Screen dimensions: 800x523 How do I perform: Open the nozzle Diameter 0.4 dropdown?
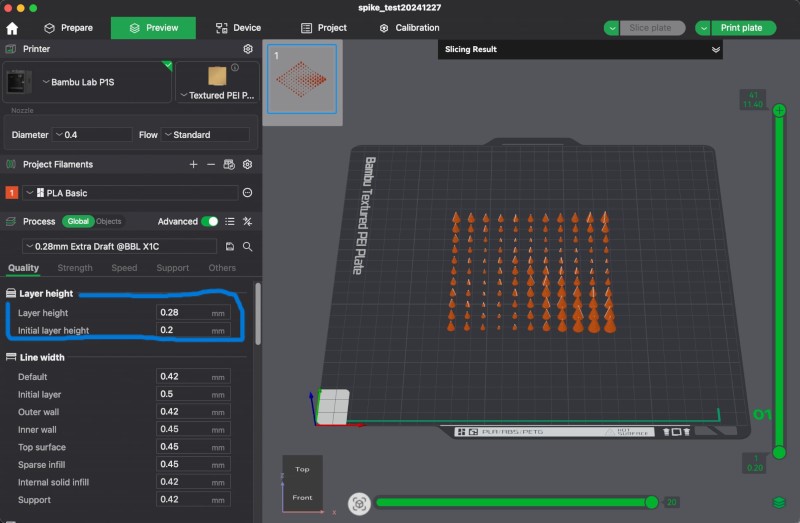click(92, 135)
